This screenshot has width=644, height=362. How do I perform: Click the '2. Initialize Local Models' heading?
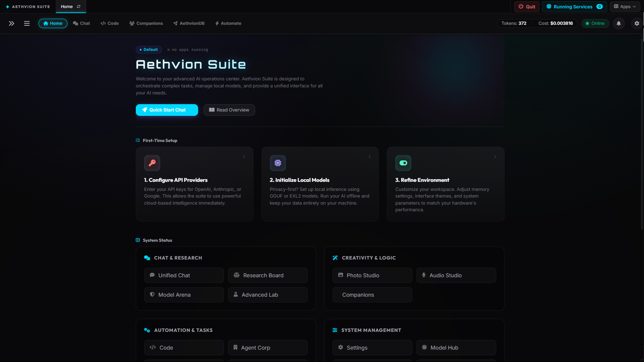(299, 180)
